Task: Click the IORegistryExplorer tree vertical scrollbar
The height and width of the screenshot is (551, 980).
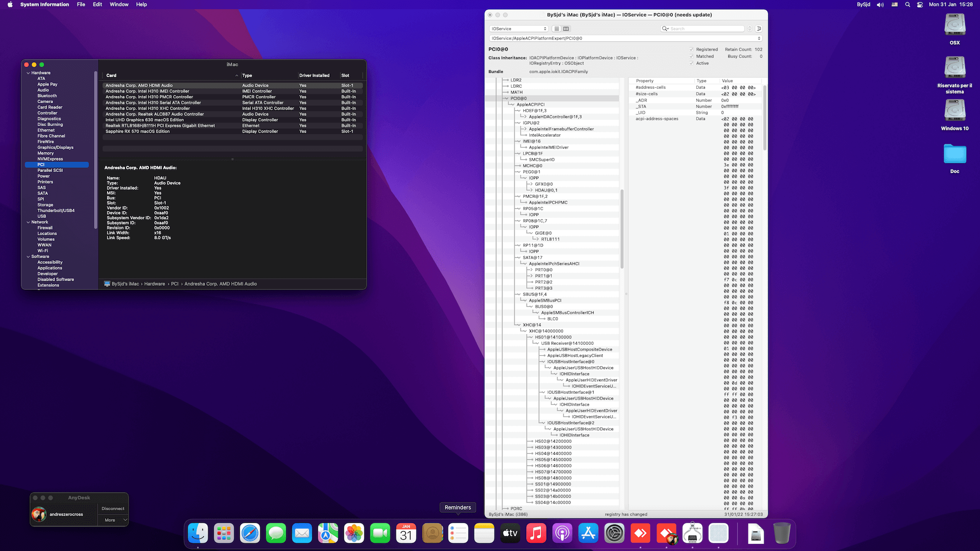Action: point(622,230)
